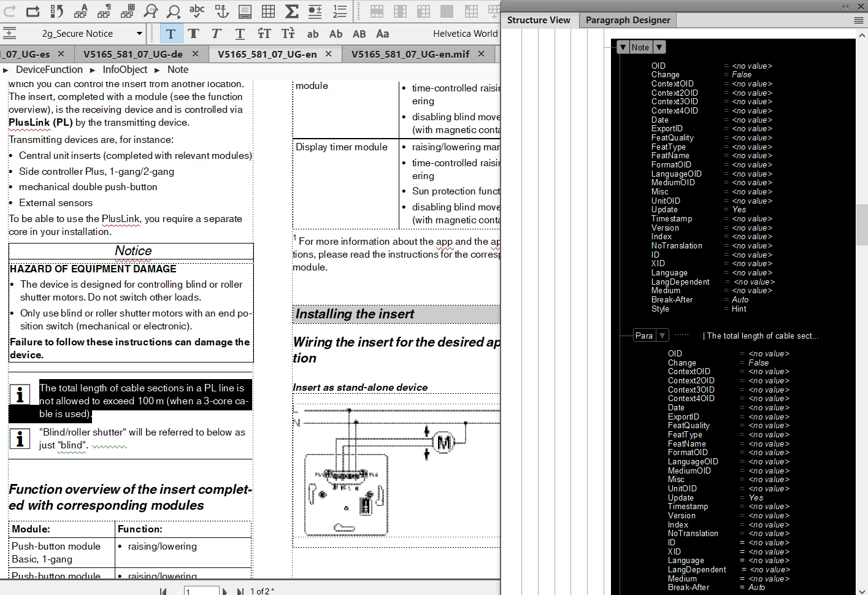868x595 pixels.
Task: Collapse the panel with double-arrow icon
Action: pos(845,6)
